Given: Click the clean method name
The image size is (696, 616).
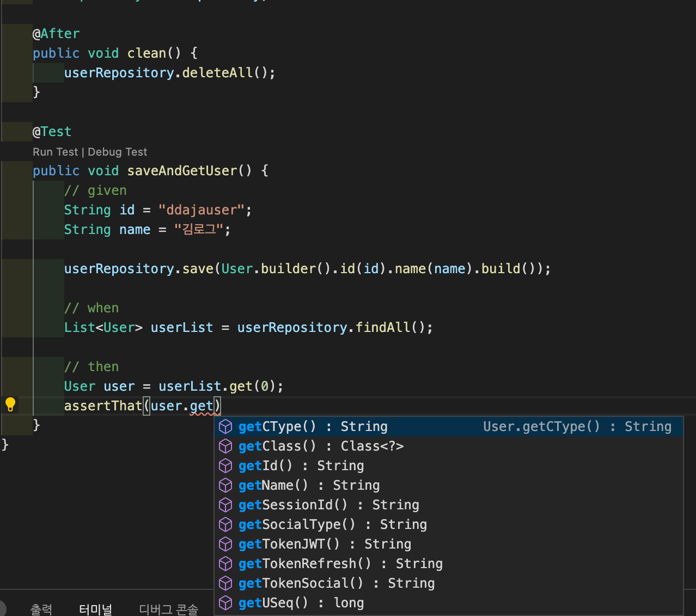Looking at the screenshot, I should click(147, 53).
